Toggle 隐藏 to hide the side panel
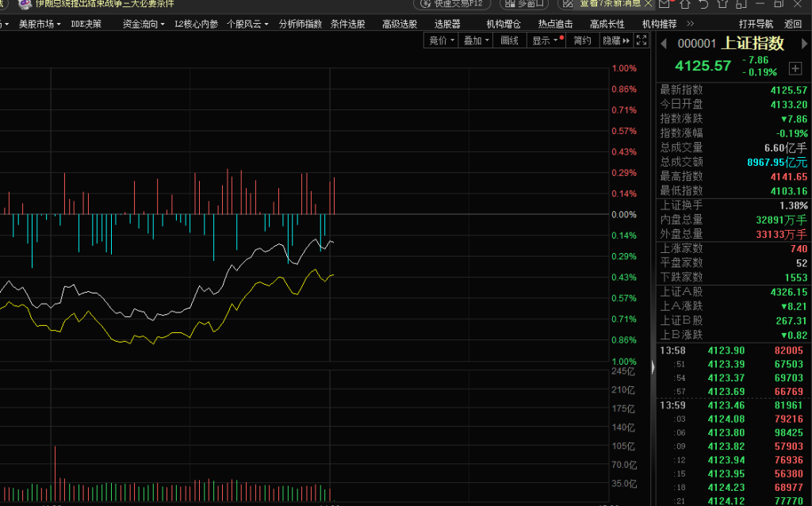The image size is (812, 506). 615,40
